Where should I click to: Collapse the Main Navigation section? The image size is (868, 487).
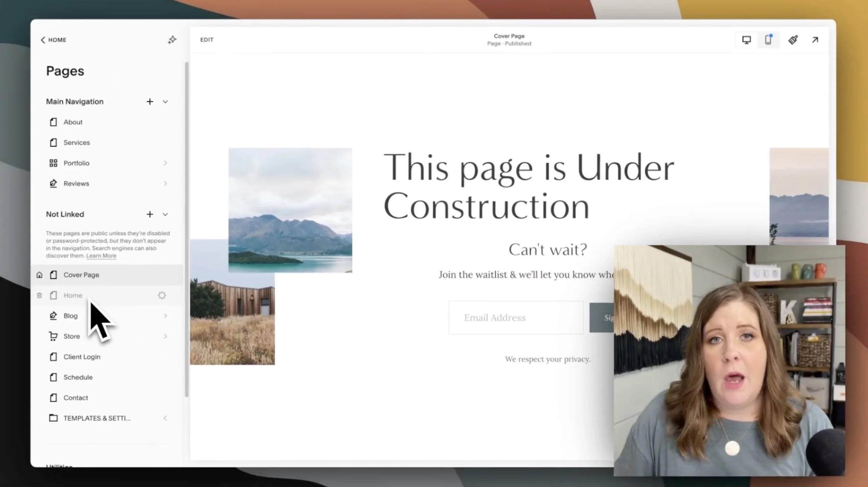165,101
